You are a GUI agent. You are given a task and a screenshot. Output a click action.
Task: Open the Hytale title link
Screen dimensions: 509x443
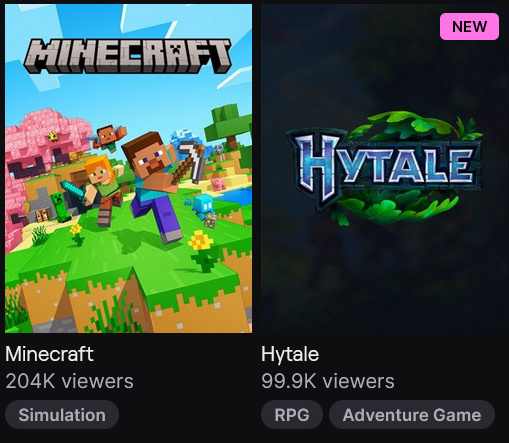pyautogui.click(x=290, y=354)
